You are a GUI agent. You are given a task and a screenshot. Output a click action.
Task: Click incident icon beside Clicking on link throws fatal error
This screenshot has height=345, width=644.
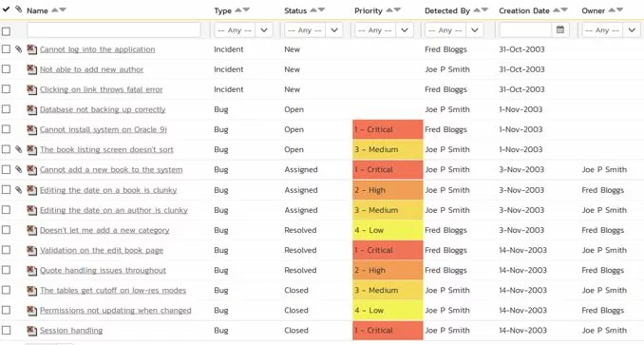pos(32,89)
